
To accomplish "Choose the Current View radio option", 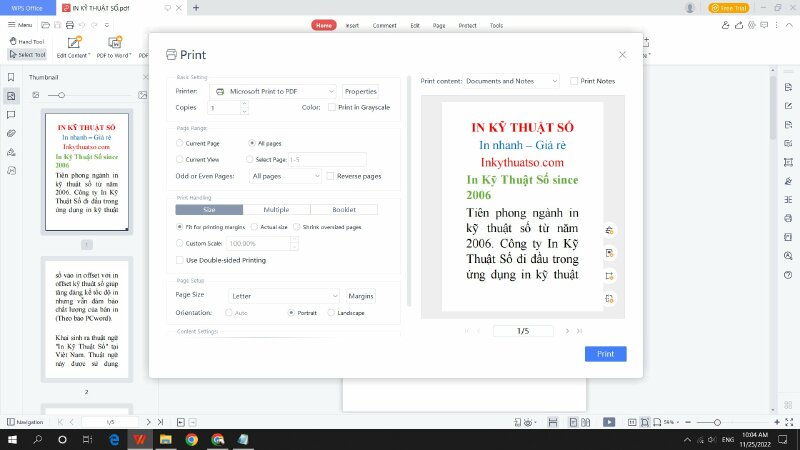I will click(x=180, y=159).
